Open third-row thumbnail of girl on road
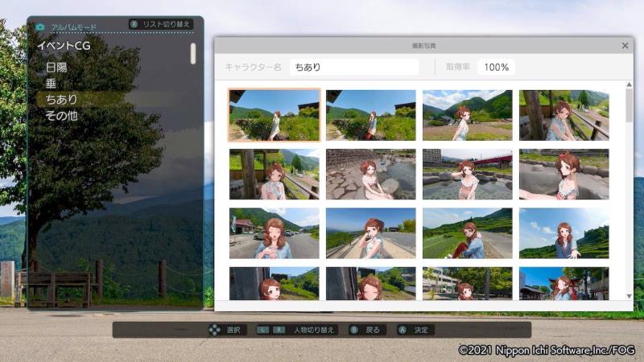 (x=371, y=233)
